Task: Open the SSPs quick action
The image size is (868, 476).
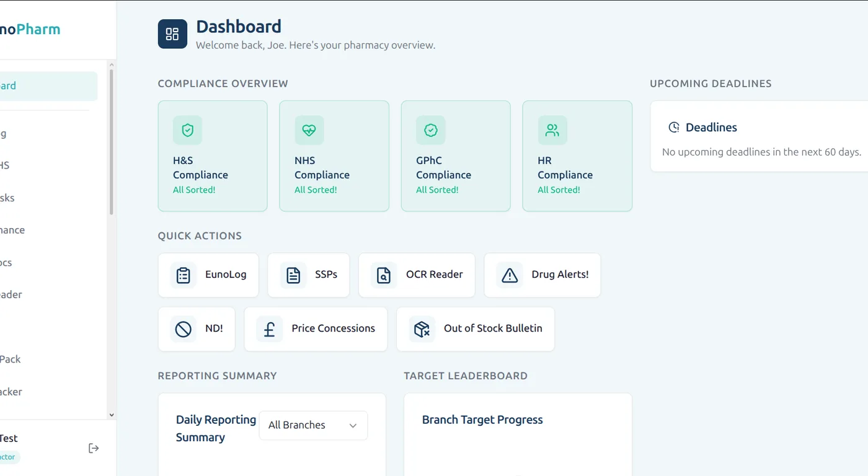Action: coord(309,275)
